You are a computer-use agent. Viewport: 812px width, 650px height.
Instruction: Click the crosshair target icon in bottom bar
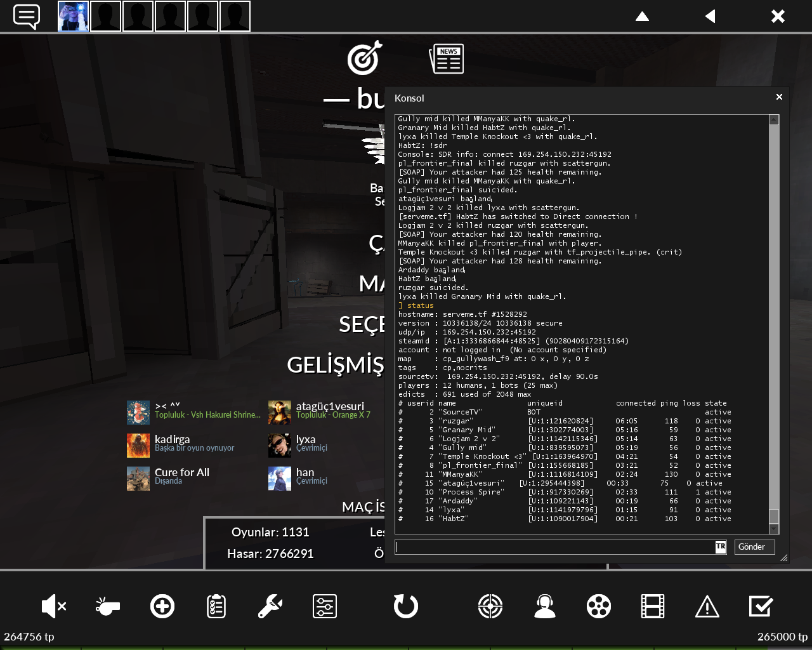point(490,606)
